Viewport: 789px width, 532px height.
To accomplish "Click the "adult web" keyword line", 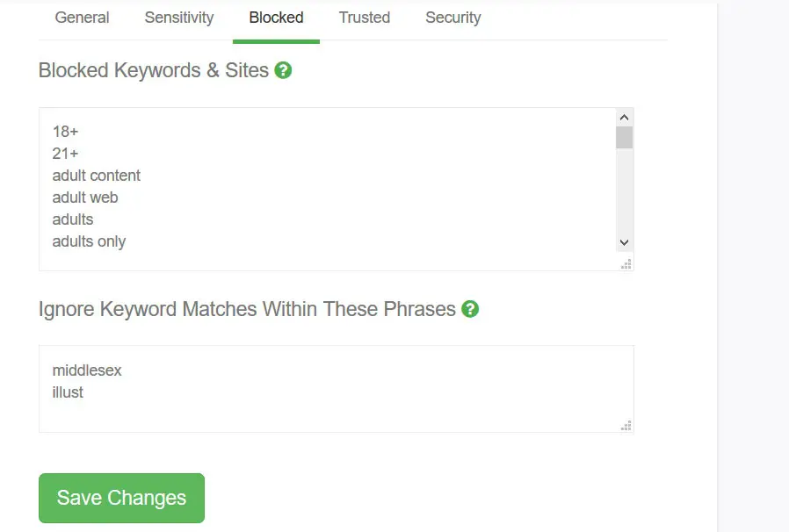I will tap(85, 198).
